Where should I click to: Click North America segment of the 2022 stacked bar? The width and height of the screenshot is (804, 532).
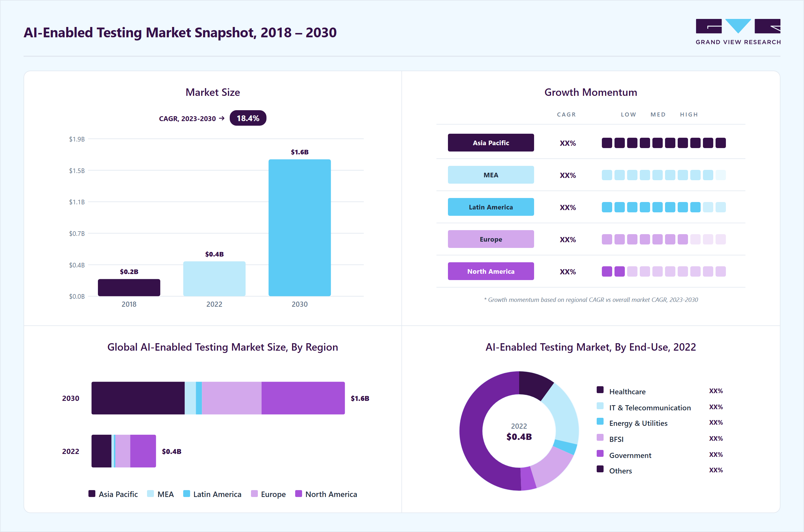click(143, 451)
